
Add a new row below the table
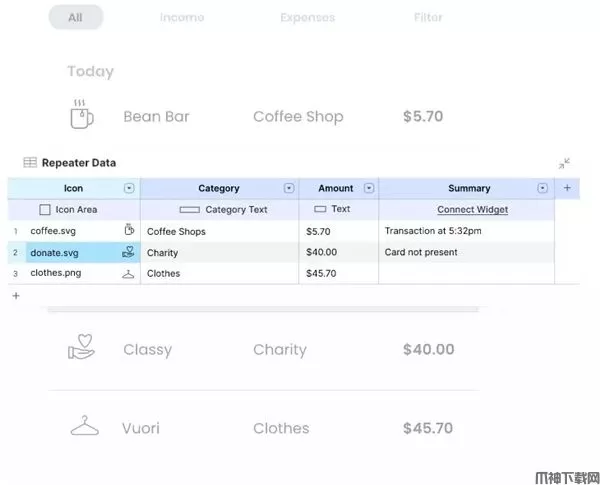pos(15,296)
